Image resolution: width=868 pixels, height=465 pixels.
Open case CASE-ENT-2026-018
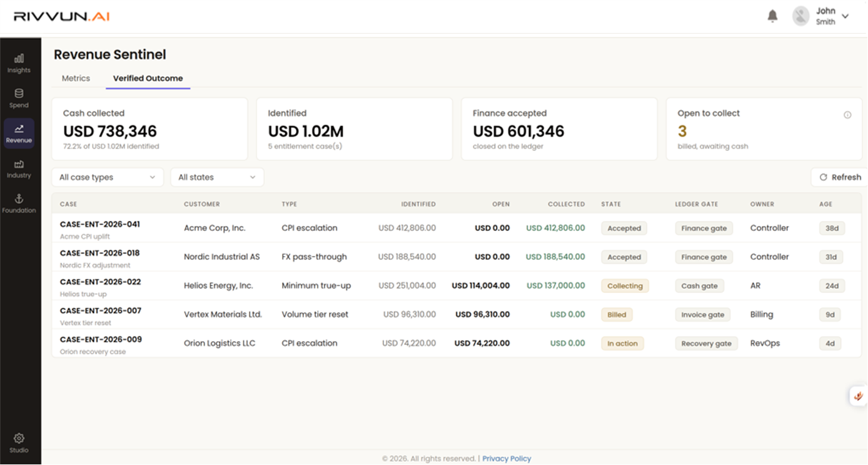tap(100, 253)
